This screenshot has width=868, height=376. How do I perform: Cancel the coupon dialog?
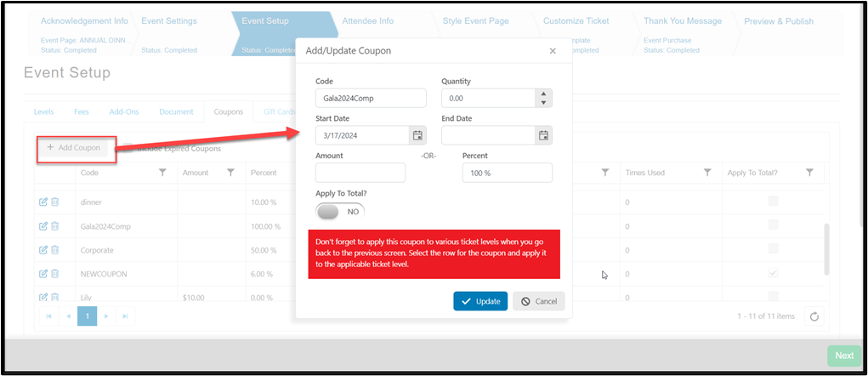[x=539, y=301]
